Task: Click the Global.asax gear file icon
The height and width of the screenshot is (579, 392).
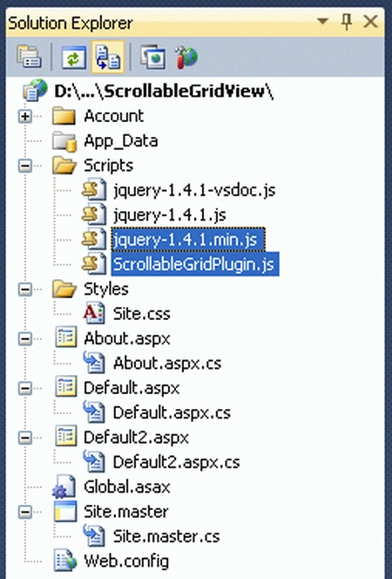Action: (x=64, y=487)
